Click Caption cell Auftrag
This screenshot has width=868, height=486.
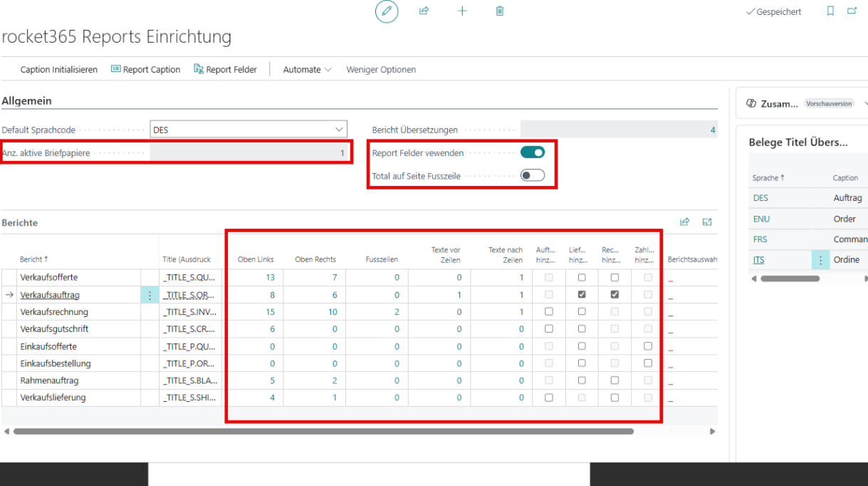(x=847, y=198)
